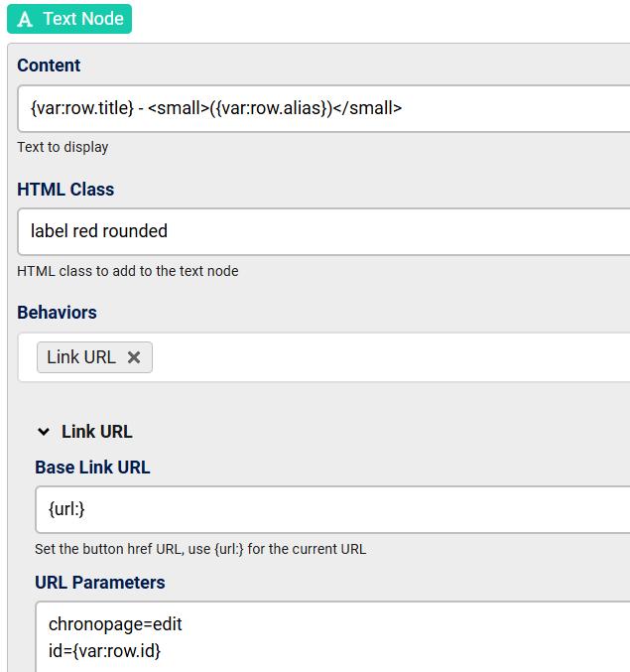This screenshot has height=672, width=630.
Task: Focus the Content text input field
Action: [x=323, y=108]
